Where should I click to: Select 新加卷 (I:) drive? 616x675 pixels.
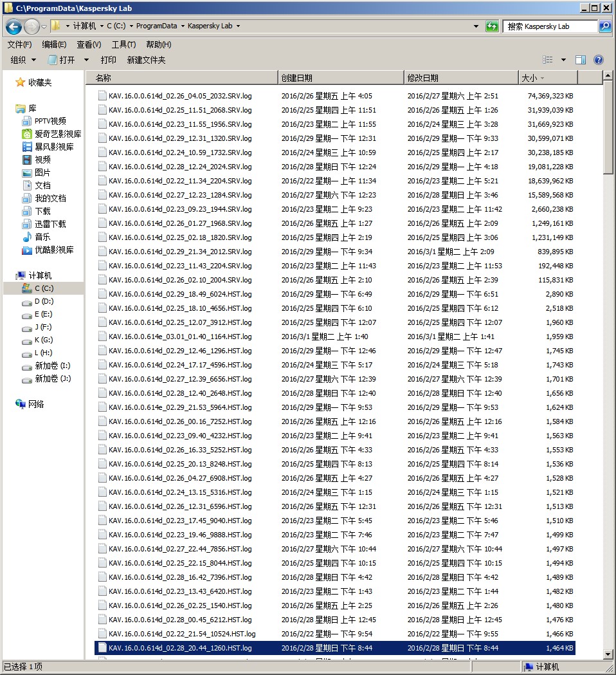pos(46,366)
